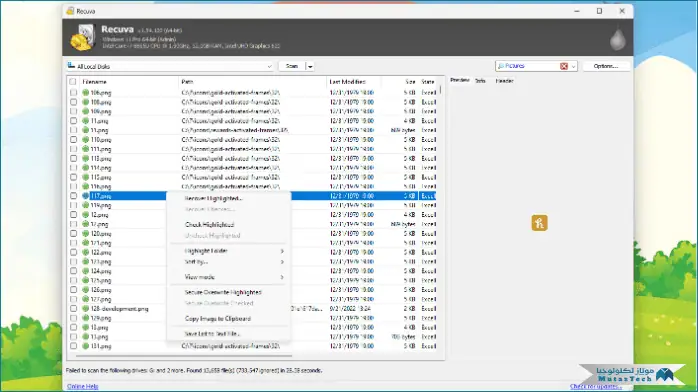Click green status dot of 115.png

[x=85, y=177]
